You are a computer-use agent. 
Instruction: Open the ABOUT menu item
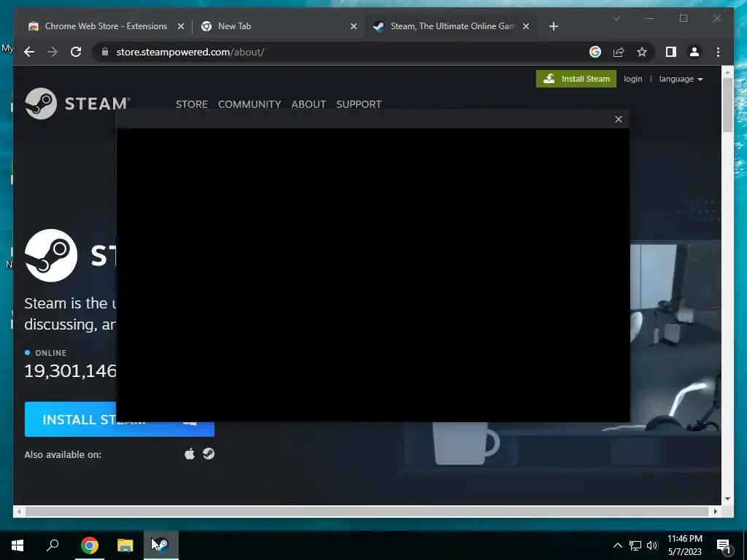pos(309,104)
